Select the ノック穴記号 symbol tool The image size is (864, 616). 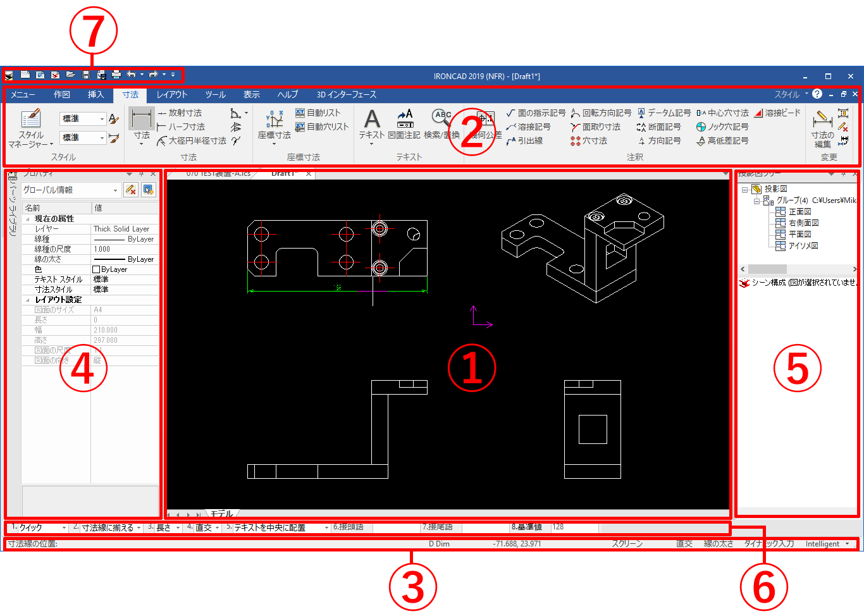pos(722,127)
